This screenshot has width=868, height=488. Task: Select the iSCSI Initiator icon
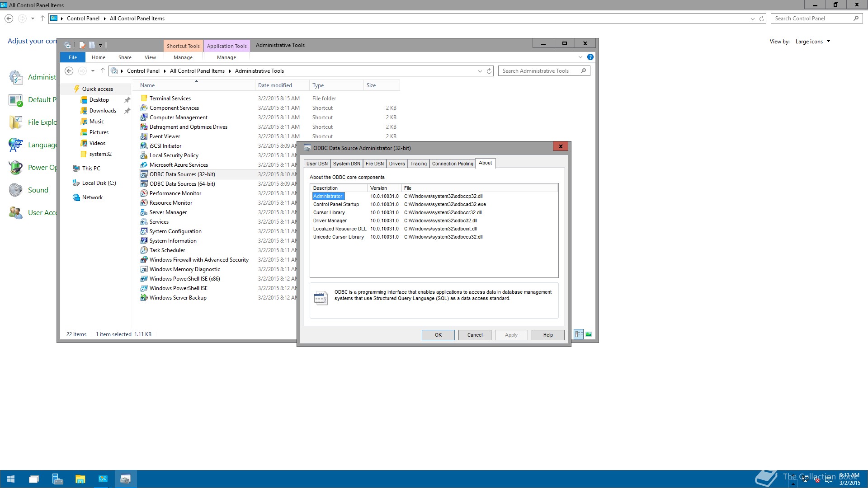click(x=144, y=146)
